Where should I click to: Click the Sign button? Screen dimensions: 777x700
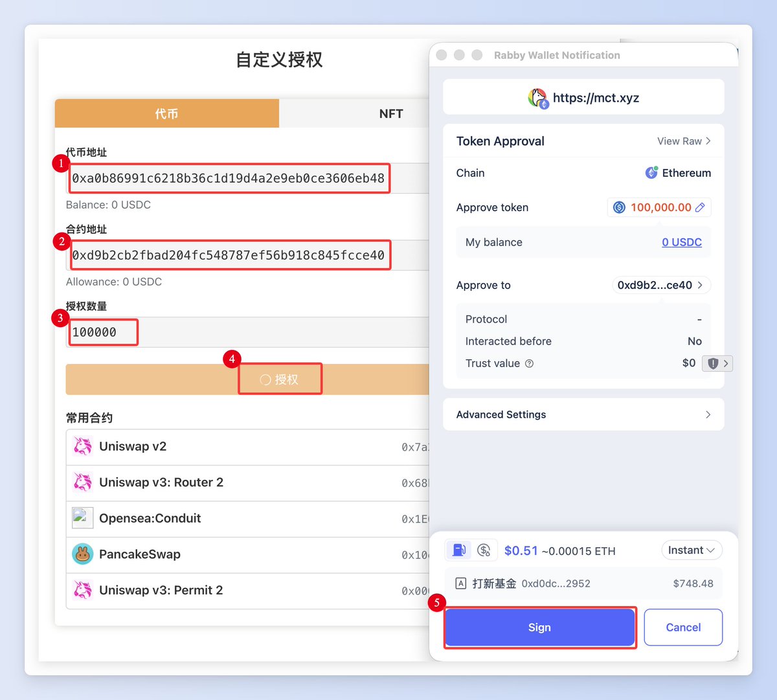539,627
